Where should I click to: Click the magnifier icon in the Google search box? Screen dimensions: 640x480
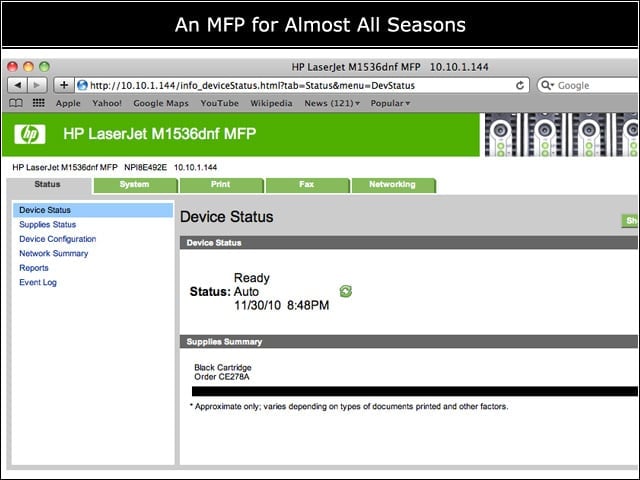547,85
